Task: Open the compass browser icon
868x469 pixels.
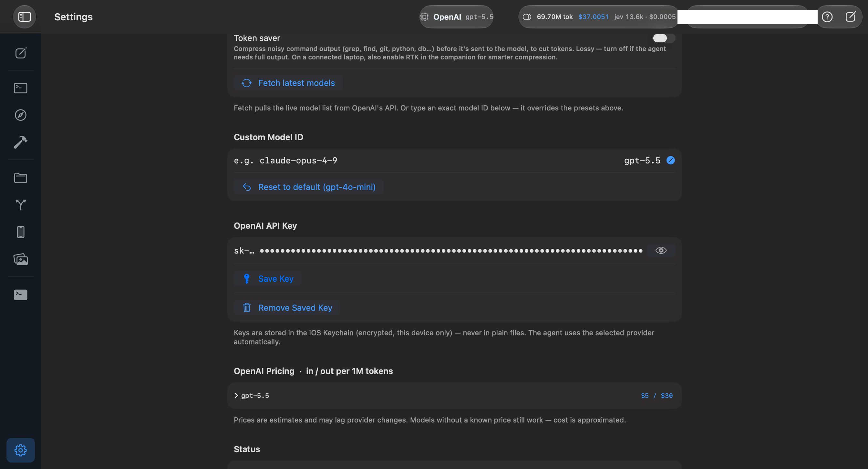Action: pos(21,115)
